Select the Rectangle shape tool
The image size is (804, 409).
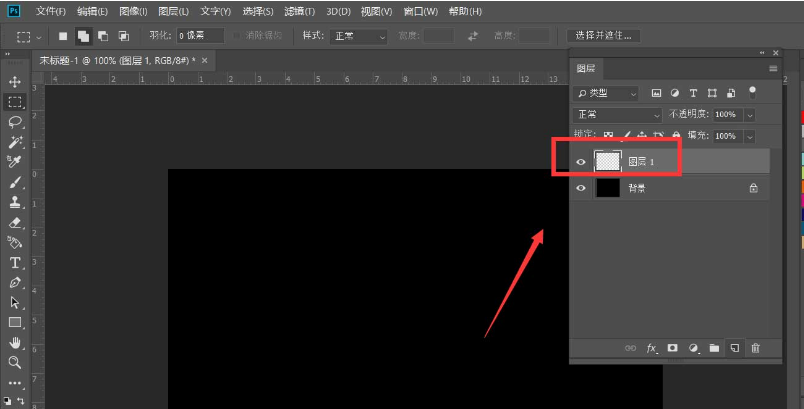pos(14,322)
